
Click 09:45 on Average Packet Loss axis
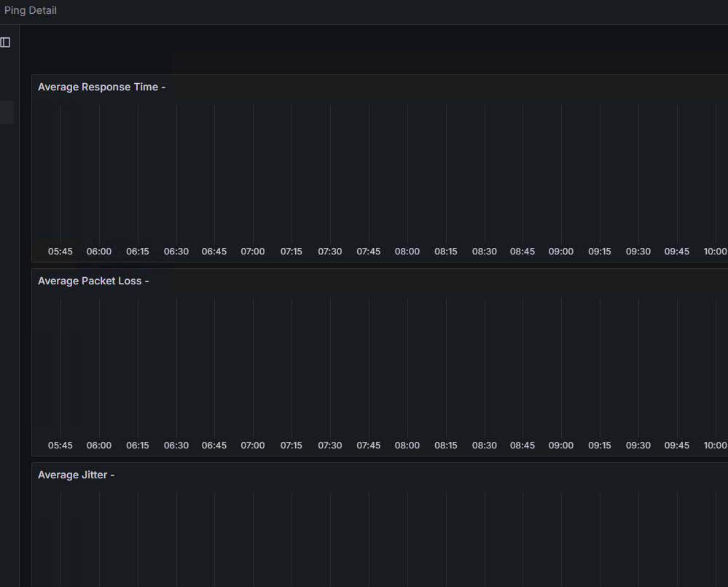[x=677, y=446]
